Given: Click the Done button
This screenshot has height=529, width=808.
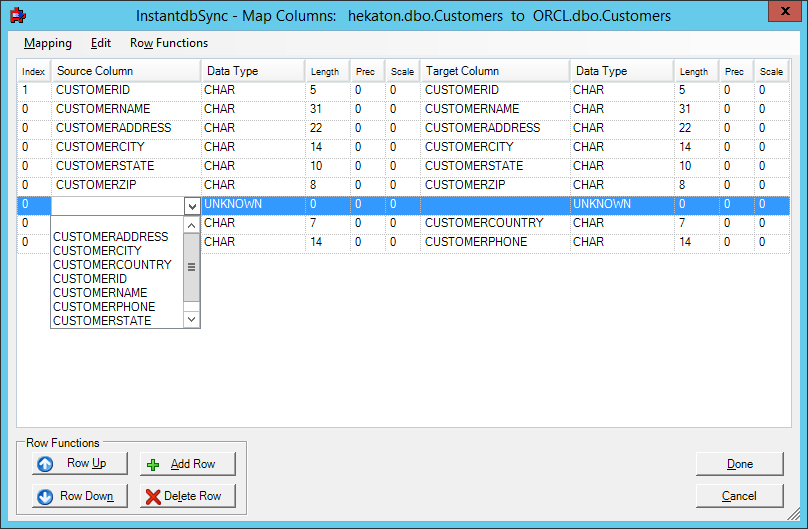Looking at the screenshot, I should (x=739, y=464).
